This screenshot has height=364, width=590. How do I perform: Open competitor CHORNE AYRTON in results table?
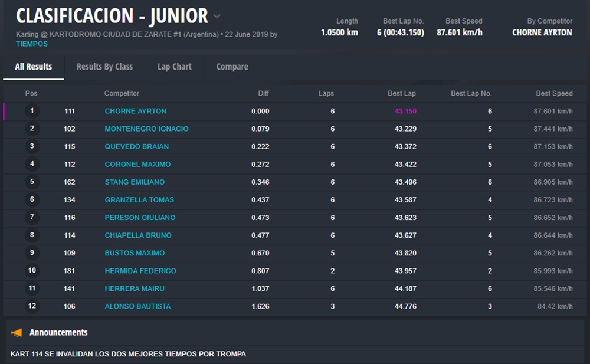(x=135, y=111)
